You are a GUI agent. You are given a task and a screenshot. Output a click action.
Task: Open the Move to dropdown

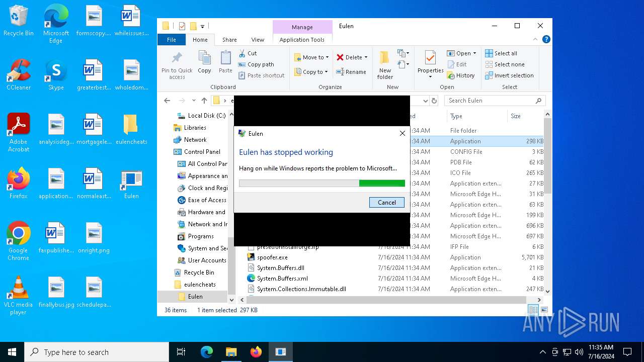[311, 57]
